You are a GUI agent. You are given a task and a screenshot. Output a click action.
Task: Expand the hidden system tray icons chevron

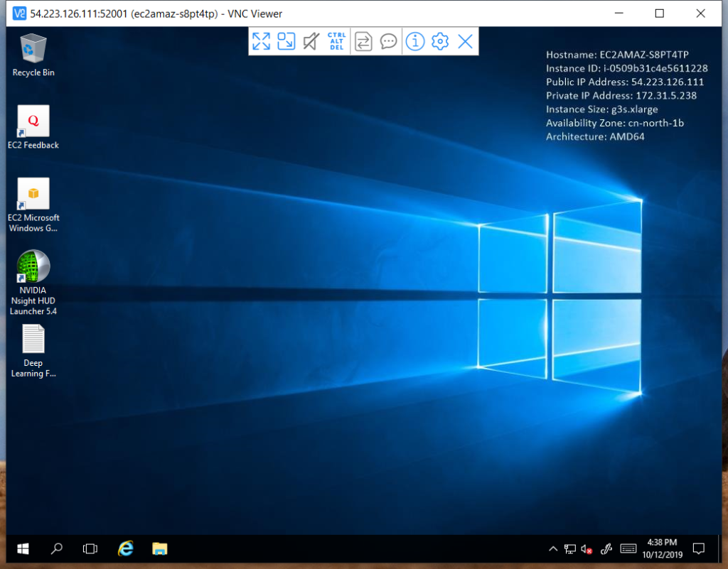coord(553,548)
